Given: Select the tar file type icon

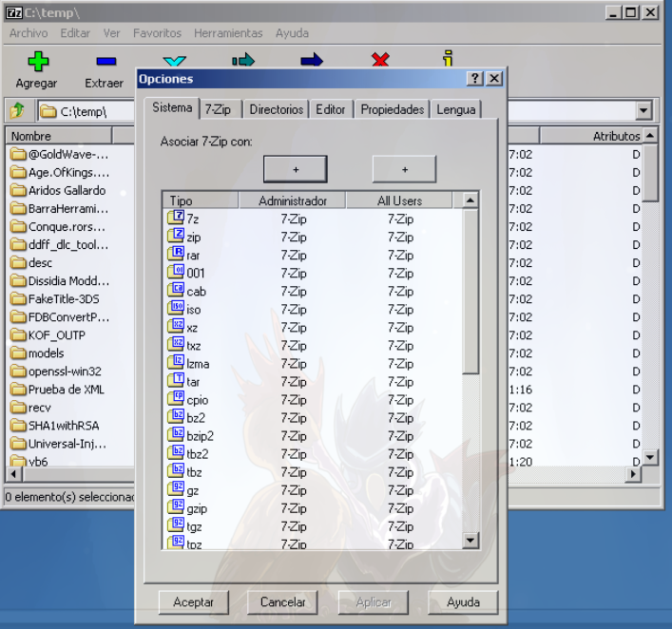Looking at the screenshot, I should [x=175, y=380].
